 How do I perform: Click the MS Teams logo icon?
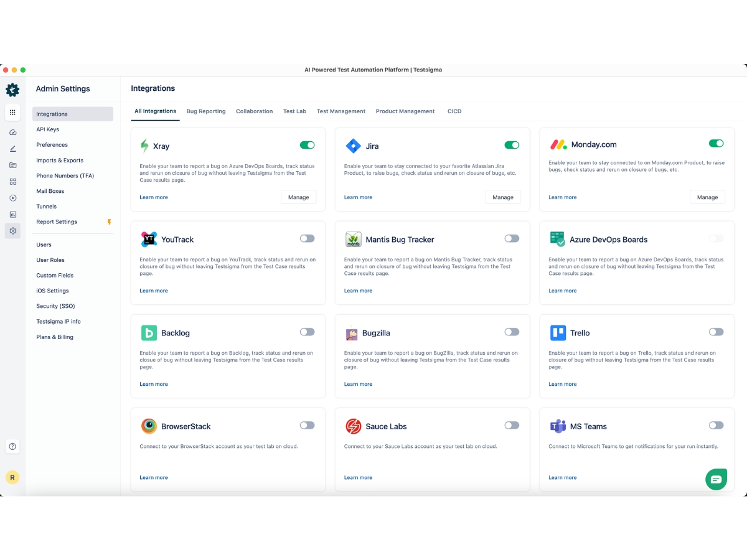click(x=557, y=426)
